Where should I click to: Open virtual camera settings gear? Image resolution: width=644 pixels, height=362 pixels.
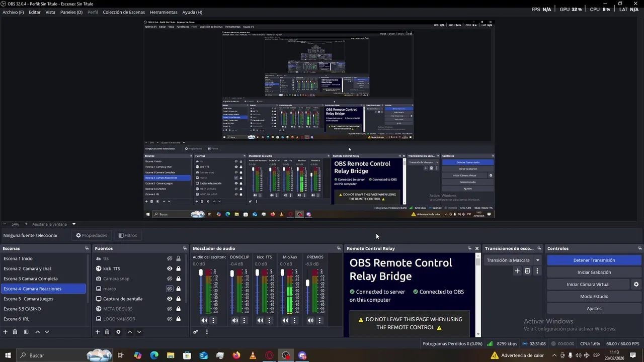(636, 285)
